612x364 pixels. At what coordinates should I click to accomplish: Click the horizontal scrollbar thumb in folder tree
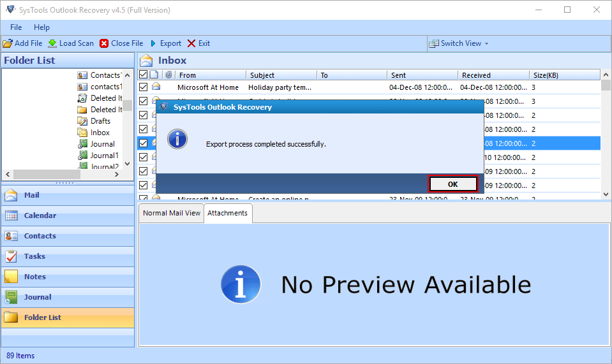(x=47, y=174)
